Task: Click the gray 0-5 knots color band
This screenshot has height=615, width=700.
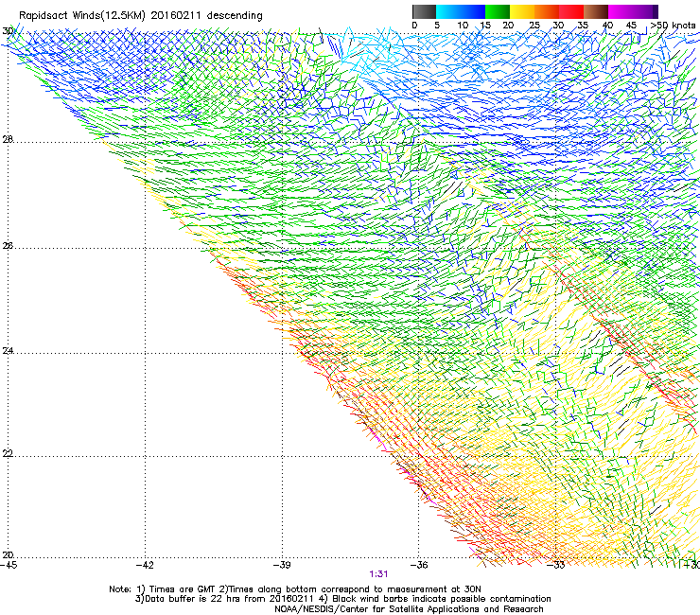Action: coord(424,11)
